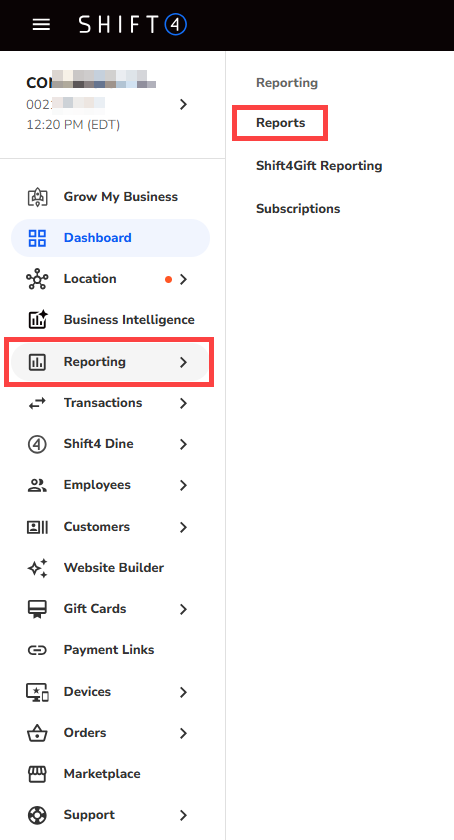Open Website Builder page
This screenshot has width=454, height=840.
[x=114, y=568]
